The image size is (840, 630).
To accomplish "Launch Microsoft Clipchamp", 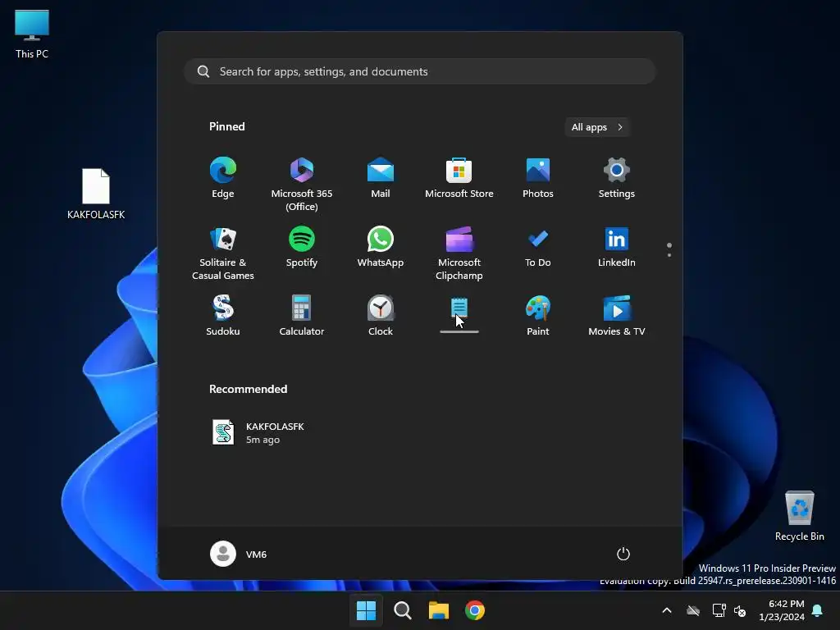I will [x=459, y=253].
